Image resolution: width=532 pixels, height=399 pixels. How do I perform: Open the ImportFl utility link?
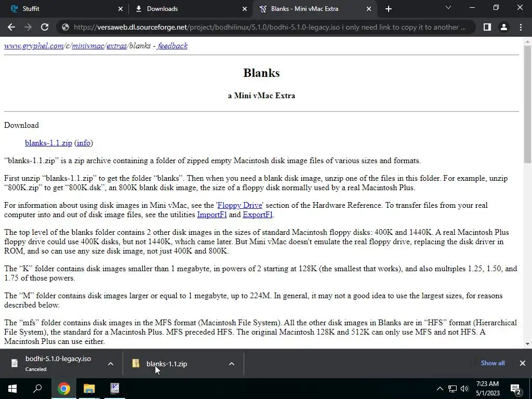(x=212, y=215)
